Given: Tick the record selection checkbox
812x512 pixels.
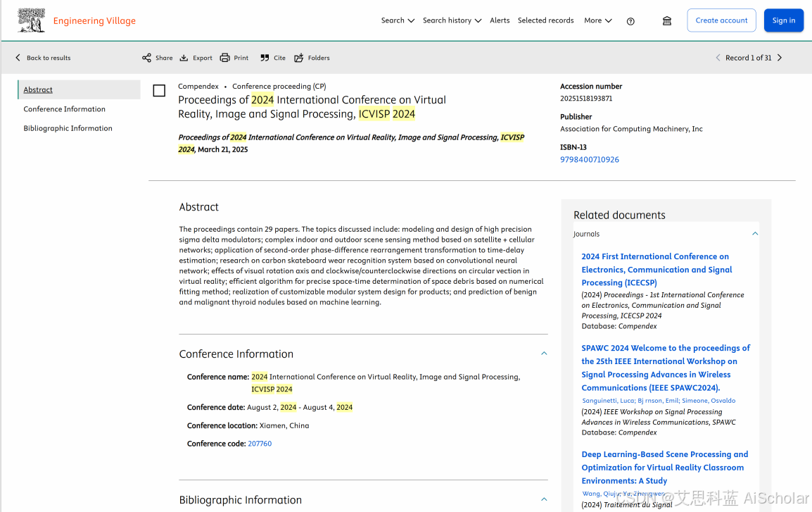Looking at the screenshot, I should [159, 91].
